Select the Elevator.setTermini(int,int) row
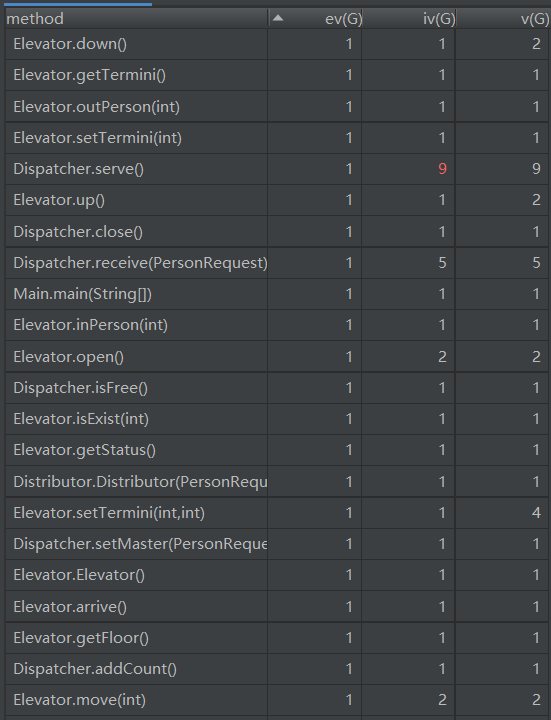Screen dimensions: 551x720 pos(278,513)
